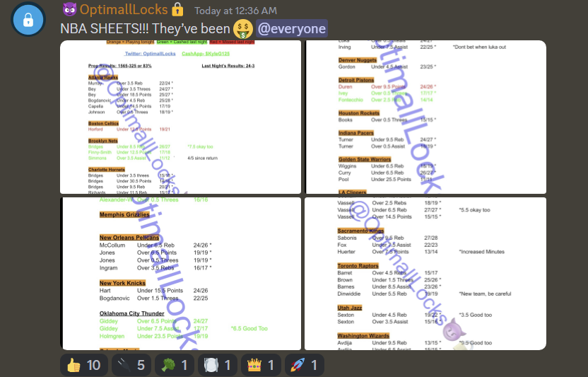Open the Atlanta Hawks sheet image
The height and width of the screenshot is (377, 588).
(180, 117)
